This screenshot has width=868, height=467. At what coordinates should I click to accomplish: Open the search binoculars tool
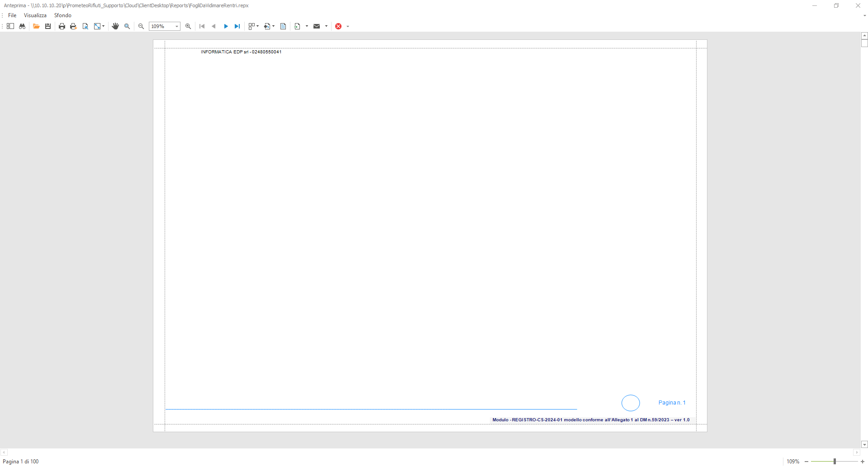pyautogui.click(x=22, y=26)
